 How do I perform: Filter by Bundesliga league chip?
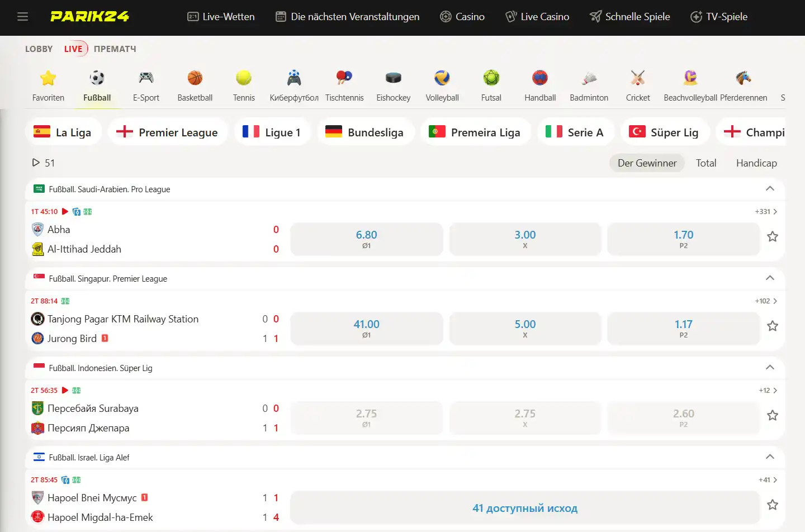(366, 132)
